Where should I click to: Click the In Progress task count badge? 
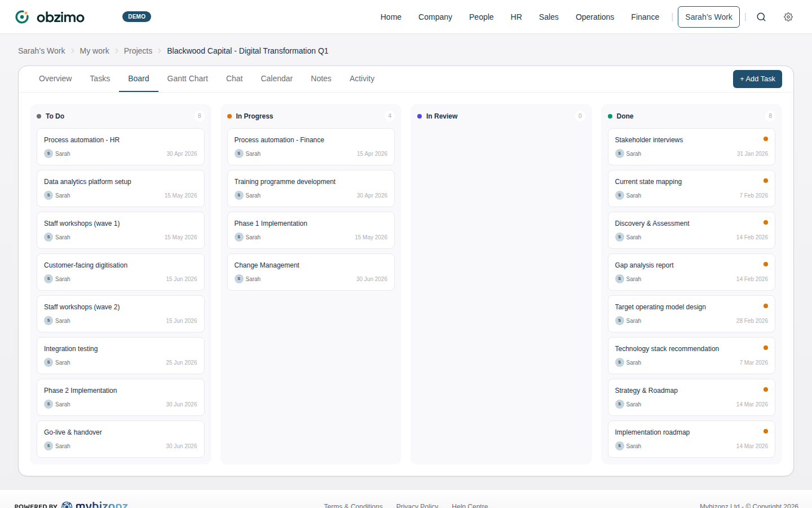pyautogui.click(x=390, y=116)
